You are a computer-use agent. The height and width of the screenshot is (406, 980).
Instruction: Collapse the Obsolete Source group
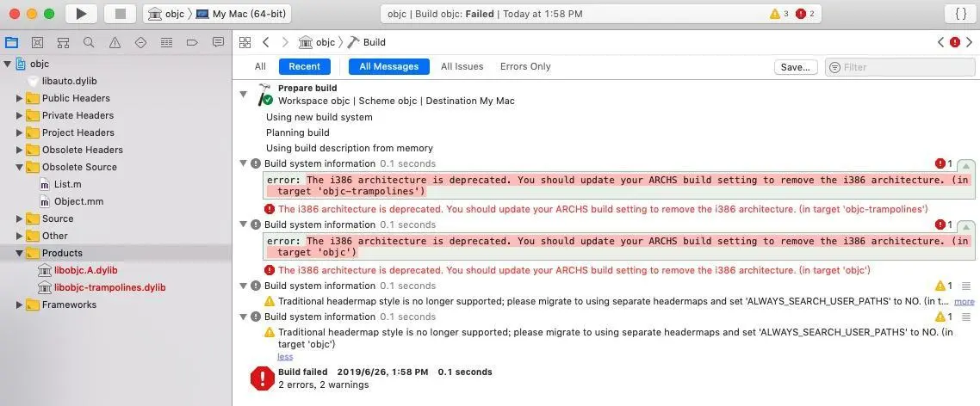point(19,167)
